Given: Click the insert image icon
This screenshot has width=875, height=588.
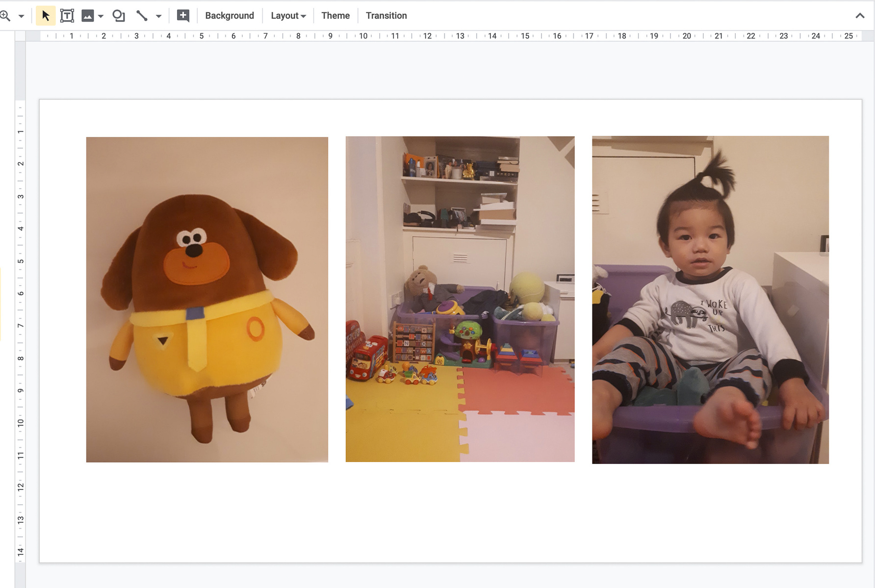Looking at the screenshot, I should (x=87, y=16).
